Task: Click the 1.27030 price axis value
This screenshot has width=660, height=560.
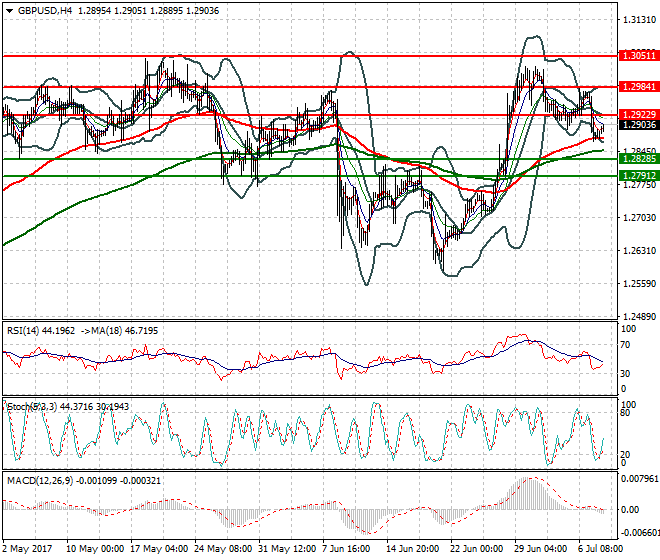Action: (639, 218)
